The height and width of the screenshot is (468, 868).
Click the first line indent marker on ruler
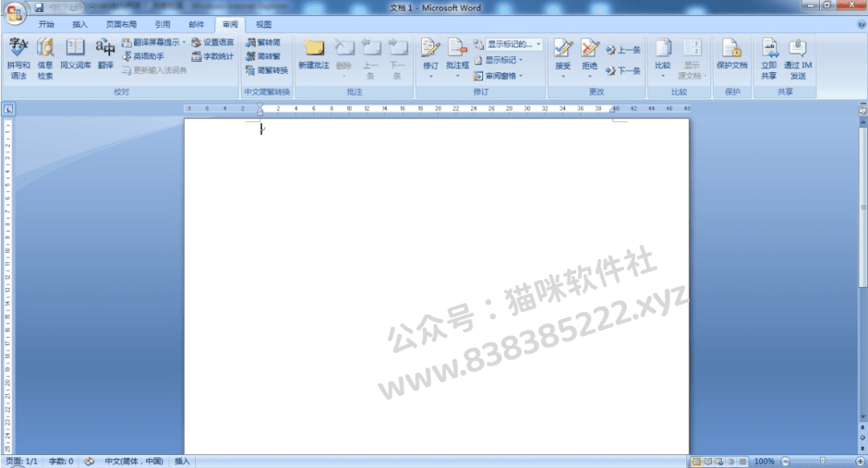coord(260,106)
